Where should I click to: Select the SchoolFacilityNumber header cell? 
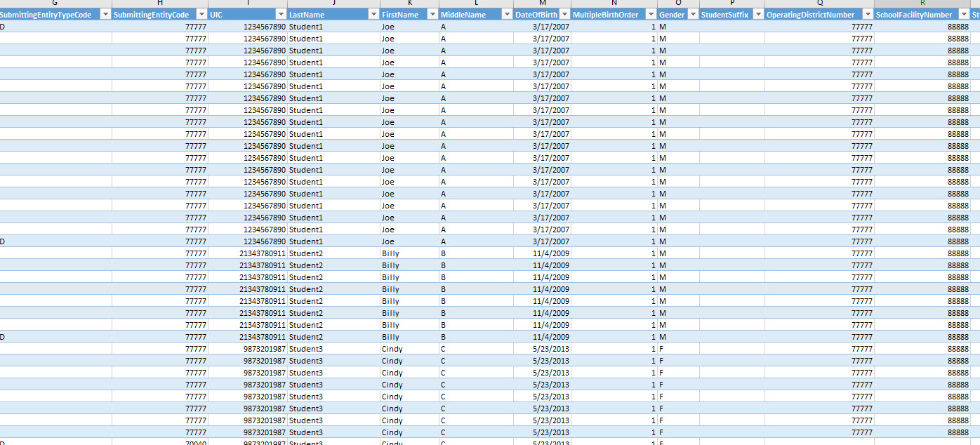(x=922, y=15)
